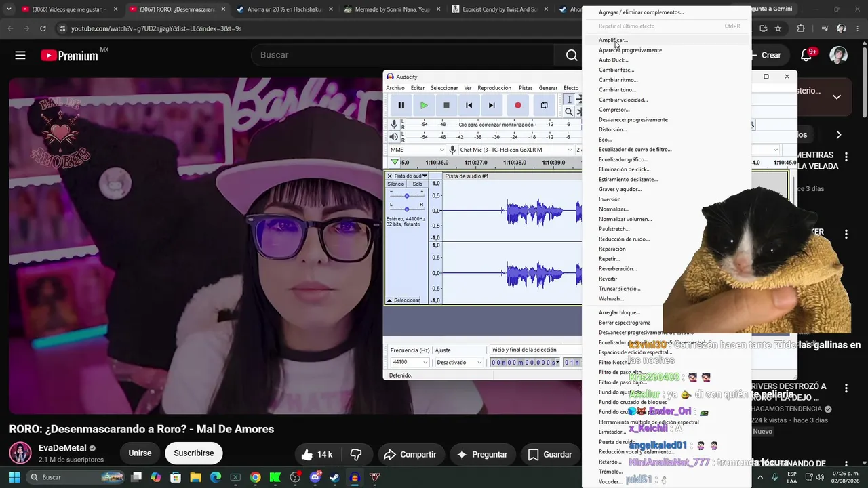Skip to end in Audacity transport

click(492, 105)
